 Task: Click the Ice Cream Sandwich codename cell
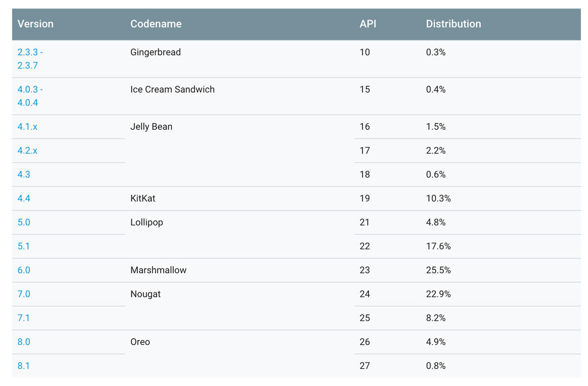tap(172, 89)
